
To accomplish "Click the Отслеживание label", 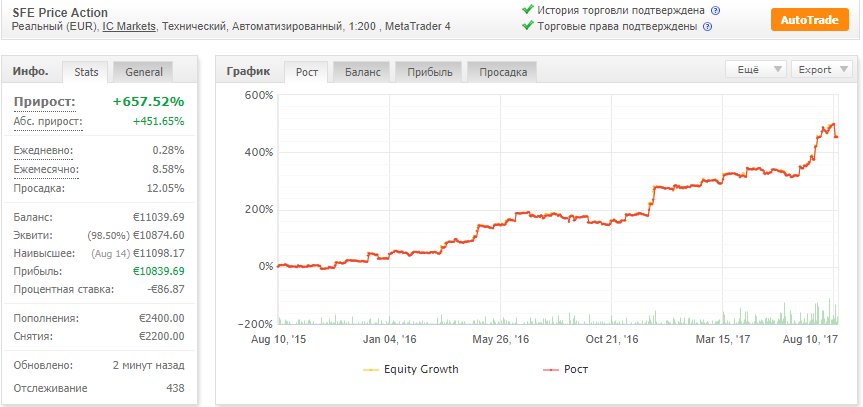I will tap(50, 388).
